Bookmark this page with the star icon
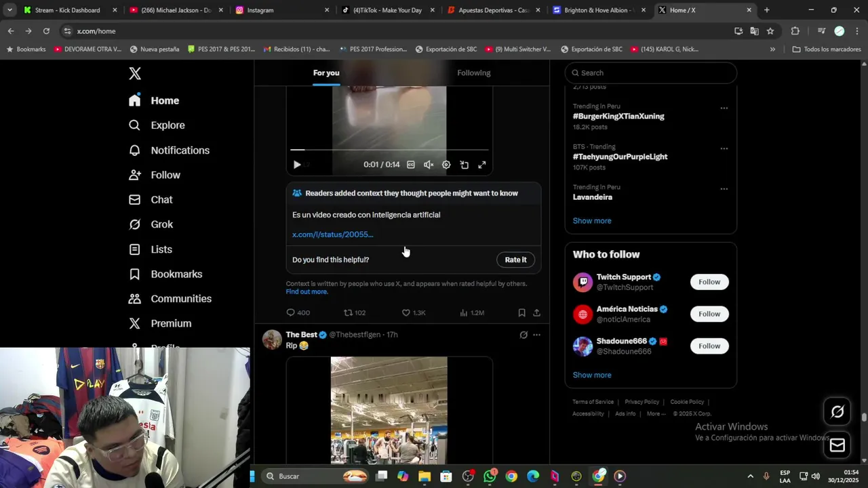The width and height of the screenshot is (868, 488). (770, 31)
